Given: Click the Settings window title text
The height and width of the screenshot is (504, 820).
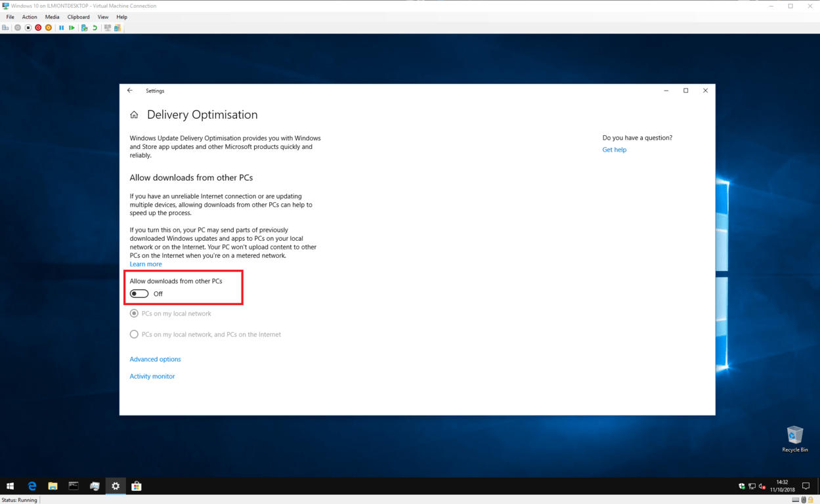Looking at the screenshot, I should 155,91.
